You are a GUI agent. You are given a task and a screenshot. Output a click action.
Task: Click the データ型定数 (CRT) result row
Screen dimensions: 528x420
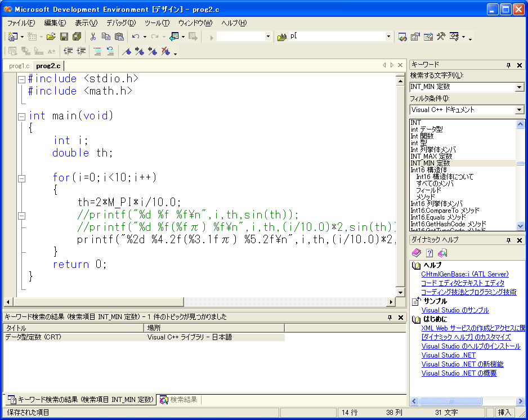(x=144, y=337)
